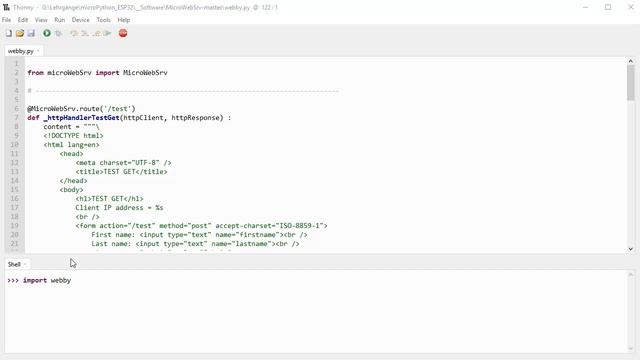Click the 'import webby' shell command
Viewport: 640px width, 360px height.
(47, 280)
